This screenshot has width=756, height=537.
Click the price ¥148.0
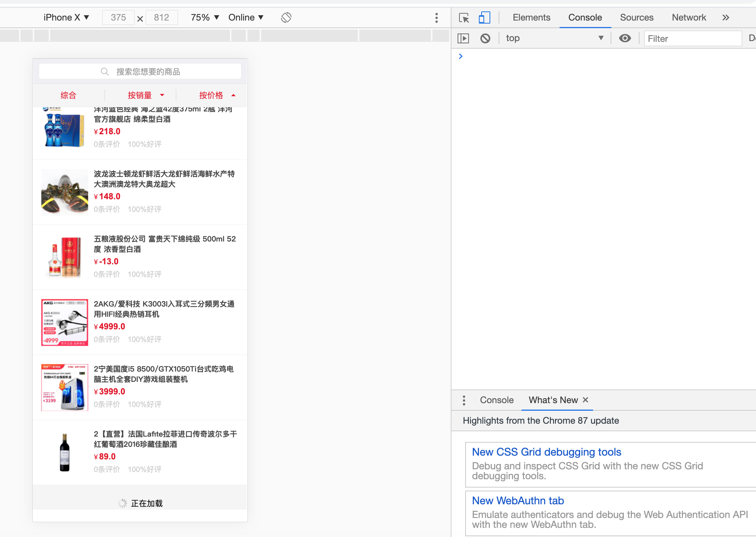tap(107, 197)
